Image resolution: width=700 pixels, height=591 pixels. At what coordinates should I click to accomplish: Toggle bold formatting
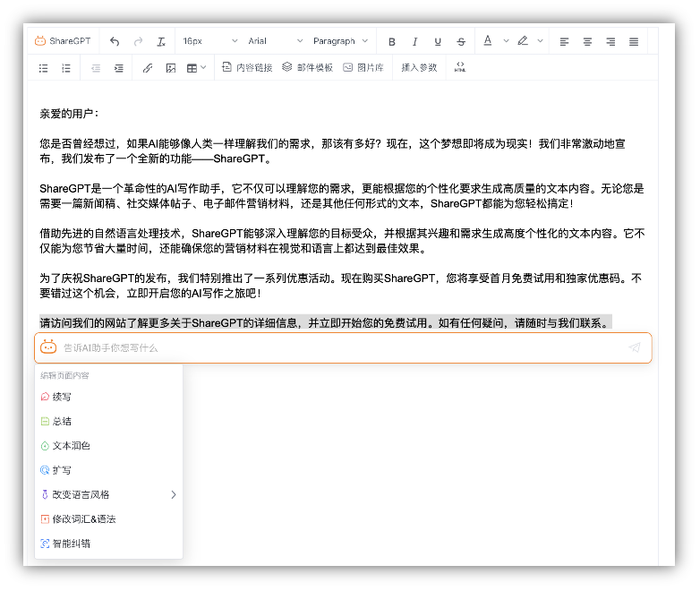click(391, 41)
